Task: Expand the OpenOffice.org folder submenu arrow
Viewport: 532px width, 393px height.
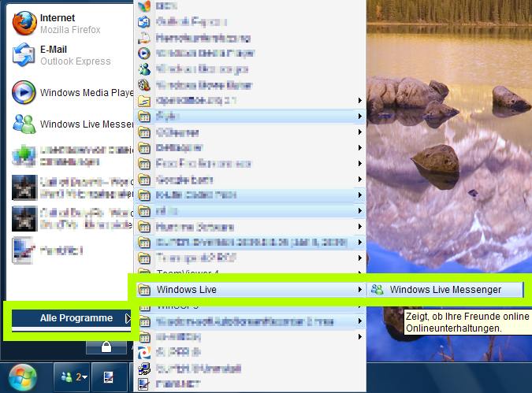Action: (360, 101)
